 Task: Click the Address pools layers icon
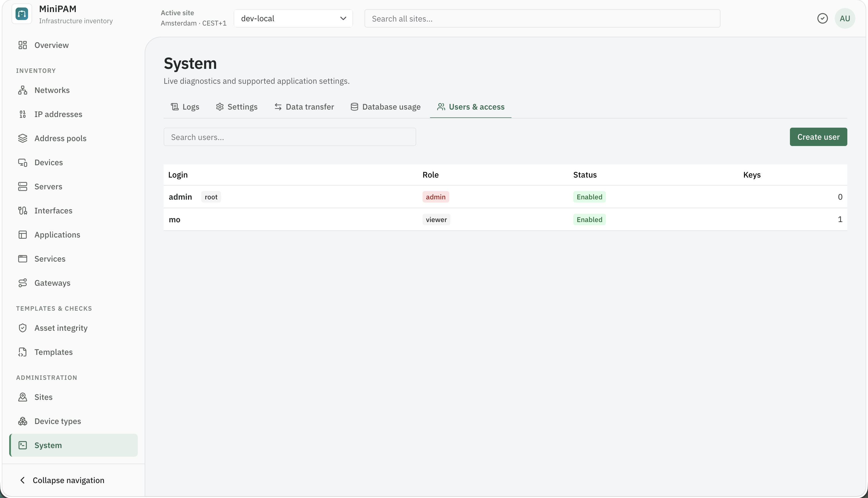coord(23,139)
